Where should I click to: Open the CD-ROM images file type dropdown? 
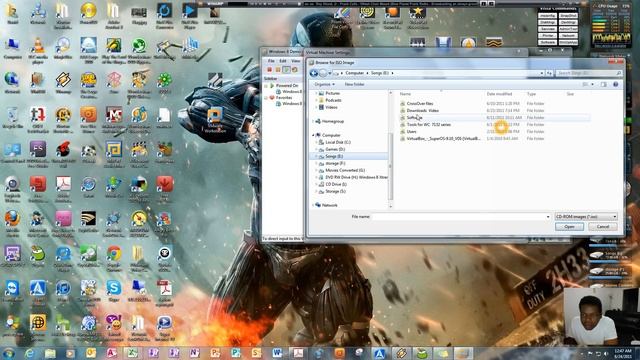[x=585, y=217]
